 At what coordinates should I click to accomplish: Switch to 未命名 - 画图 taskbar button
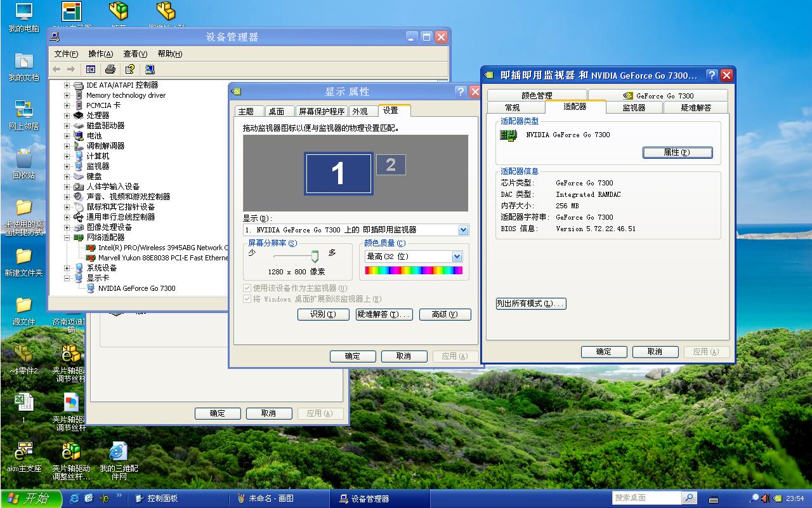pos(280,498)
